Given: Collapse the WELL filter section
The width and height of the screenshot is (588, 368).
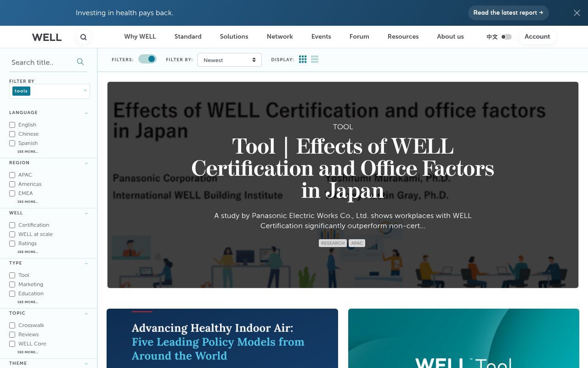Looking at the screenshot, I should tap(86, 213).
